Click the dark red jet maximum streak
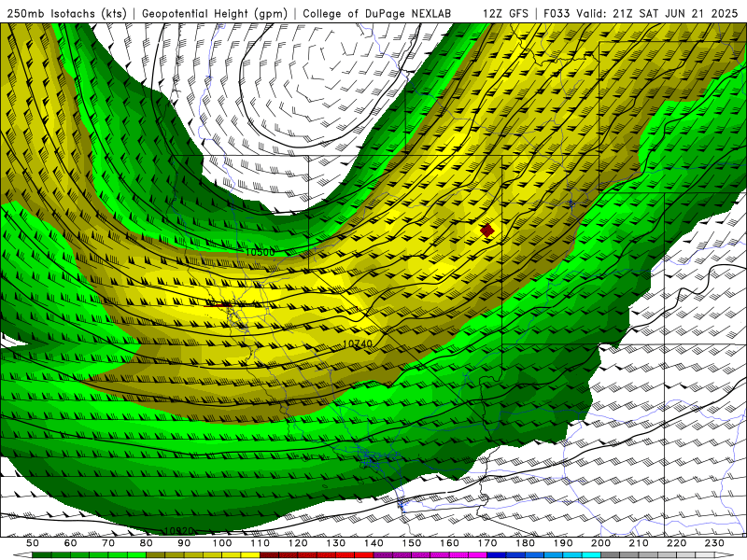 [x=218, y=304]
